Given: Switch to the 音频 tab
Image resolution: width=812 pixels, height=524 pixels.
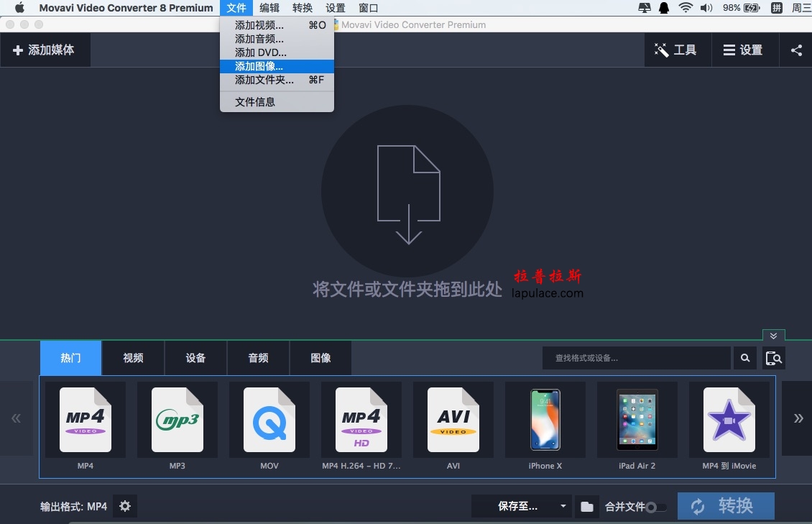Looking at the screenshot, I should coord(259,358).
